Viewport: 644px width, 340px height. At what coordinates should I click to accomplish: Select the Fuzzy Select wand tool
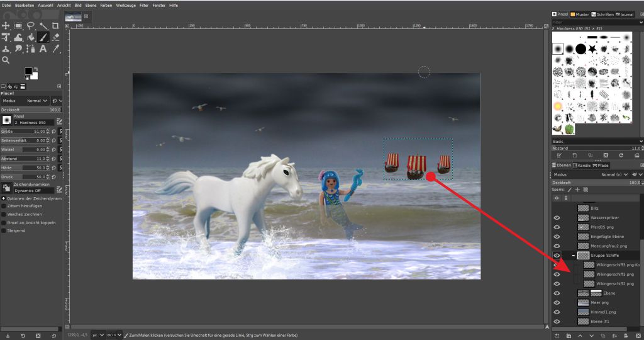pos(43,25)
